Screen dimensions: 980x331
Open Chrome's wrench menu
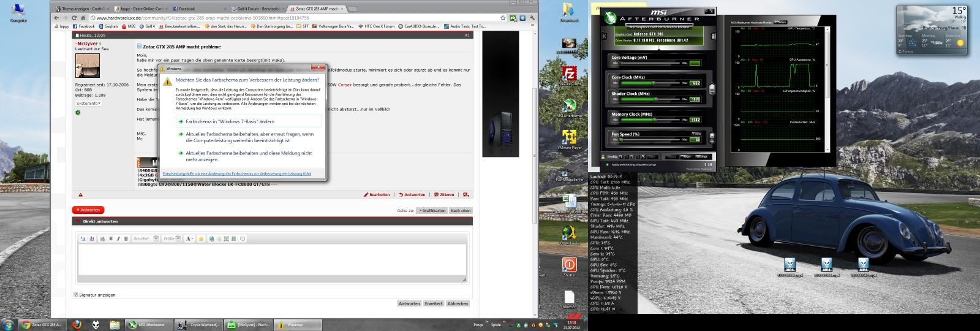tap(531, 18)
